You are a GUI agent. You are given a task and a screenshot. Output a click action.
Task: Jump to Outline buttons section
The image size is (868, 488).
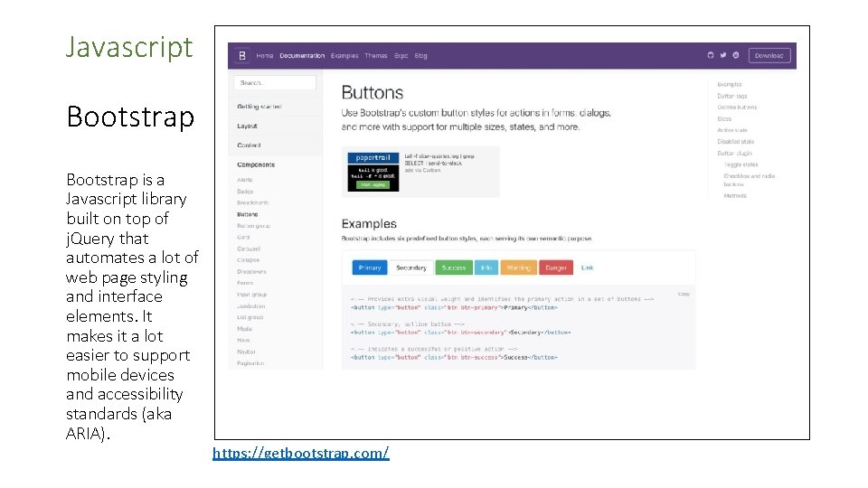pyautogui.click(x=737, y=108)
